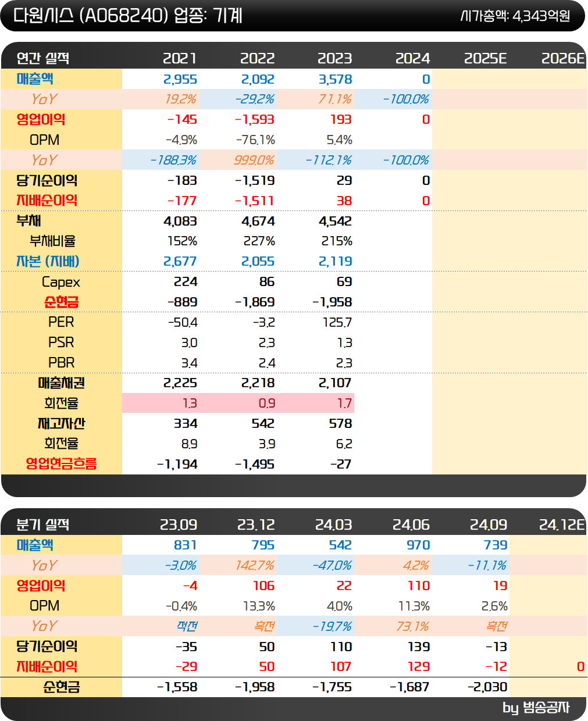The image size is (588, 721).
Task: Select PER value 125.7
Action: pyautogui.click(x=337, y=322)
